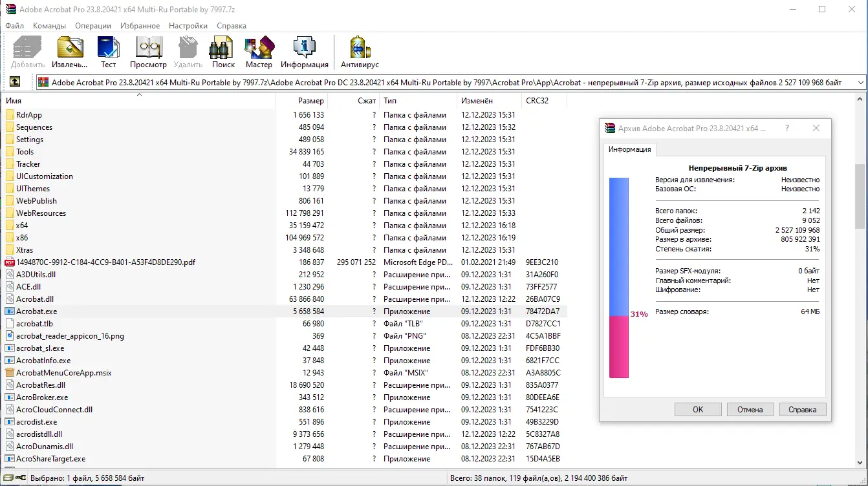Click the icon beside AcroBroker.exe
Image resolution: width=868 pixels, height=486 pixels.
10,397
